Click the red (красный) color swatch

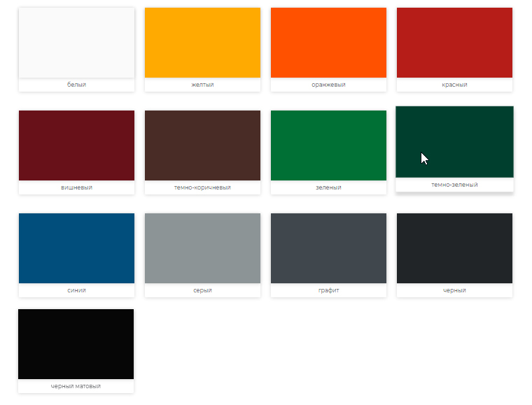[x=454, y=43]
